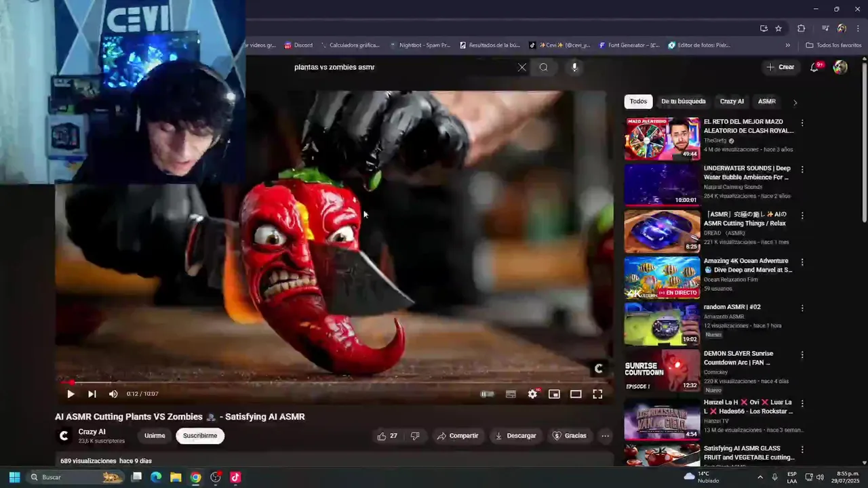Select the ASMR filter chip
The height and width of the screenshot is (488, 868).
click(x=767, y=102)
